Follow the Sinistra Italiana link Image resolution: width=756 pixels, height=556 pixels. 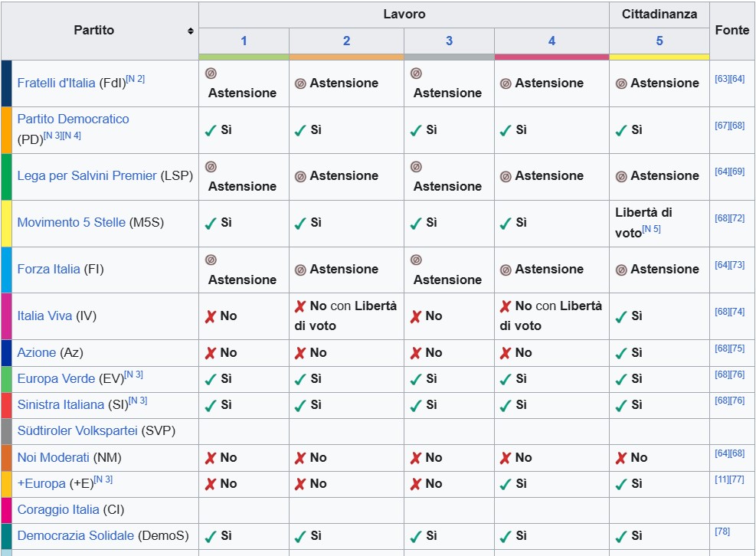[61, 404]
